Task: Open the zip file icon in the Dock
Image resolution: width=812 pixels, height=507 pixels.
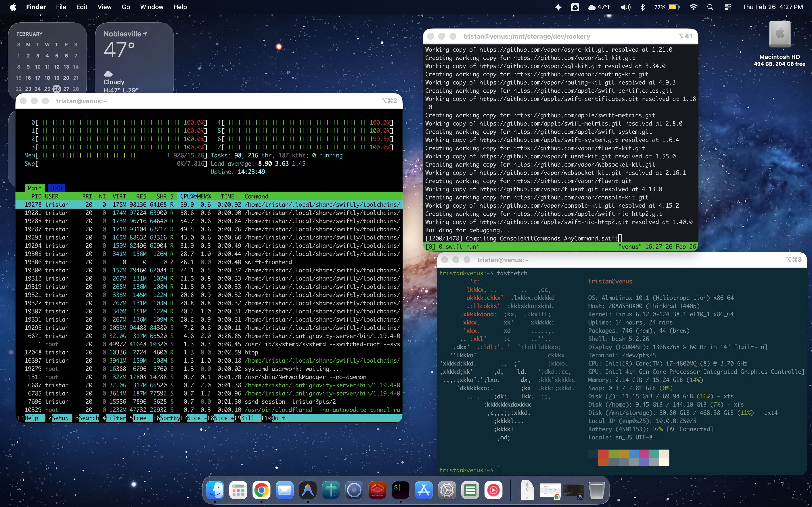Action: pos(527,490)
